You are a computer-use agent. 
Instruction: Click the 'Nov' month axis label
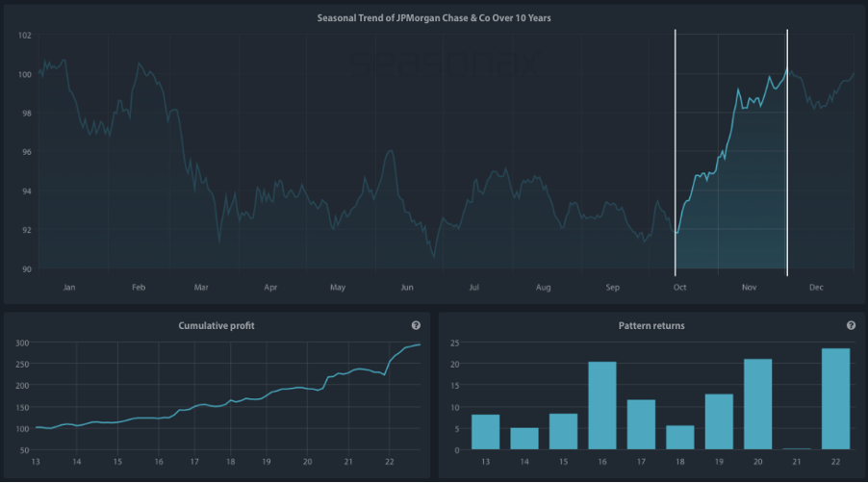coord(749,287)
